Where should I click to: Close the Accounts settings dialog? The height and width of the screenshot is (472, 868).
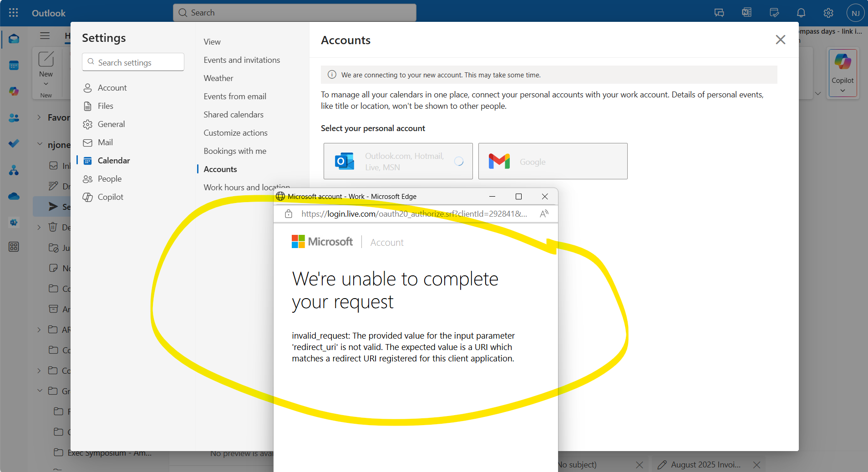[781, 40]
